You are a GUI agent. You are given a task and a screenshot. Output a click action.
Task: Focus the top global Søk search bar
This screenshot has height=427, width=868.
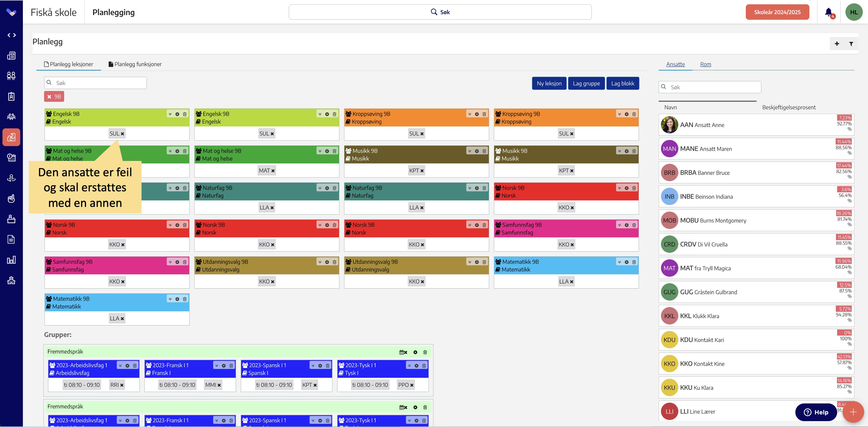[440, 12]
